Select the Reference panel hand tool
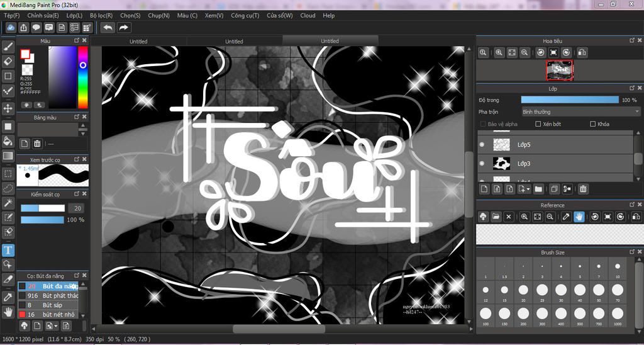 pos(579,217)
